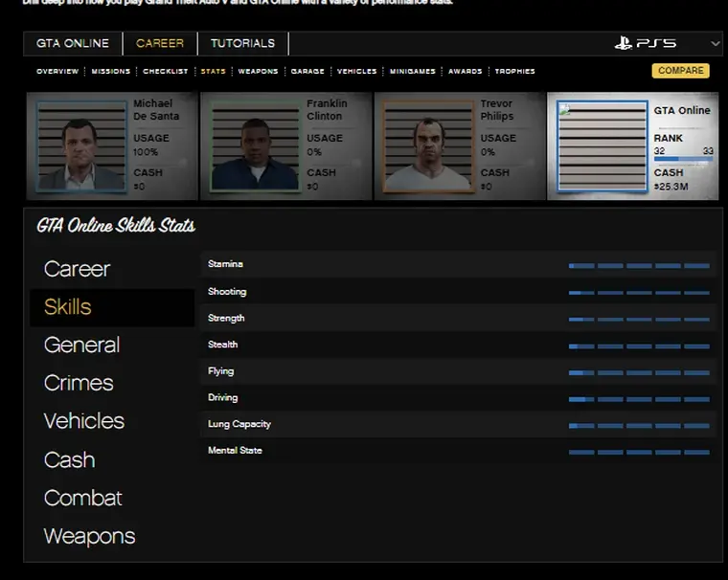The width and height of the screenshot is (728, 580).
Task: Click the Stamina skill bar
Action: tap(639, 266)
